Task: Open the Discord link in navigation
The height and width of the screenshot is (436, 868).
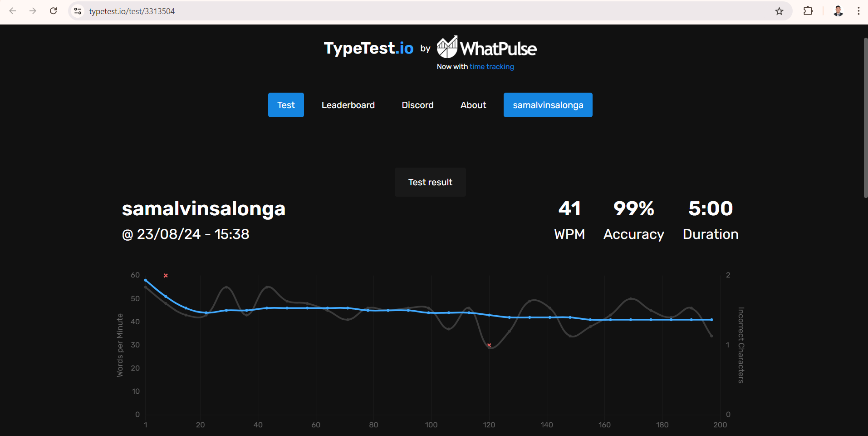Action: tap(417, 105)
